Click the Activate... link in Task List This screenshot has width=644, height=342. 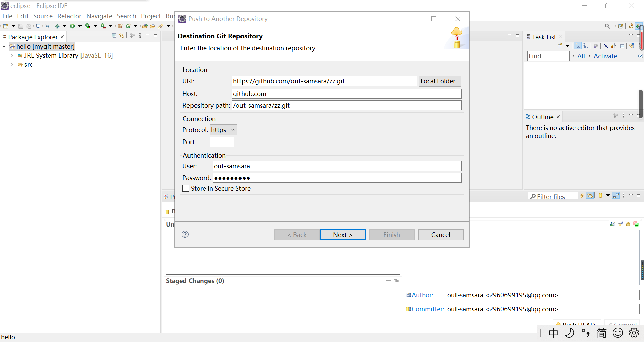[607, 56]
